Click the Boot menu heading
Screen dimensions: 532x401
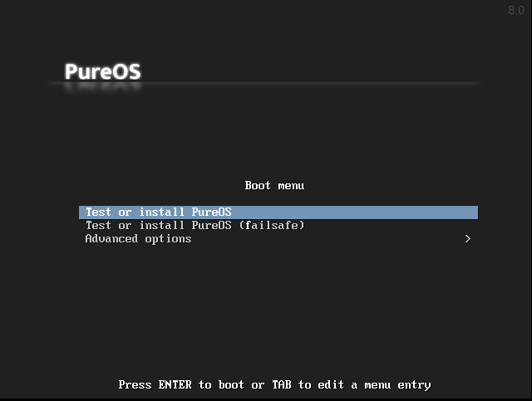pos(274,186)
